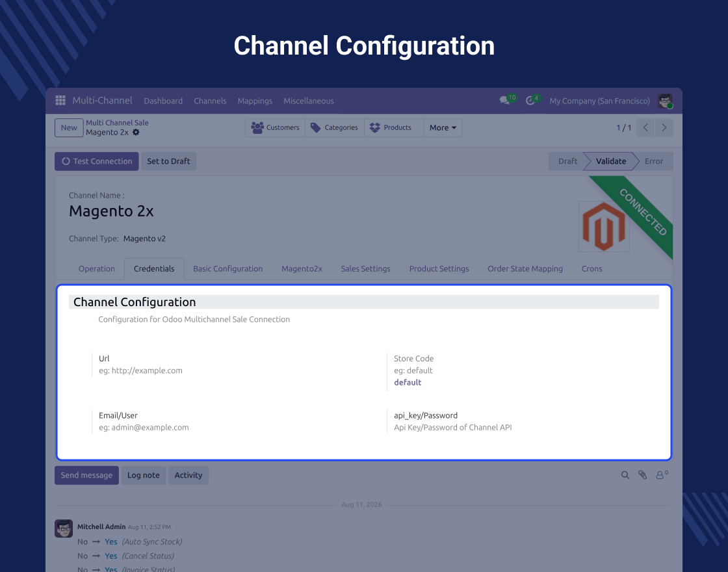Click the Channel Name field Magento 2x

pyautogui.click(x=111, y=211)
